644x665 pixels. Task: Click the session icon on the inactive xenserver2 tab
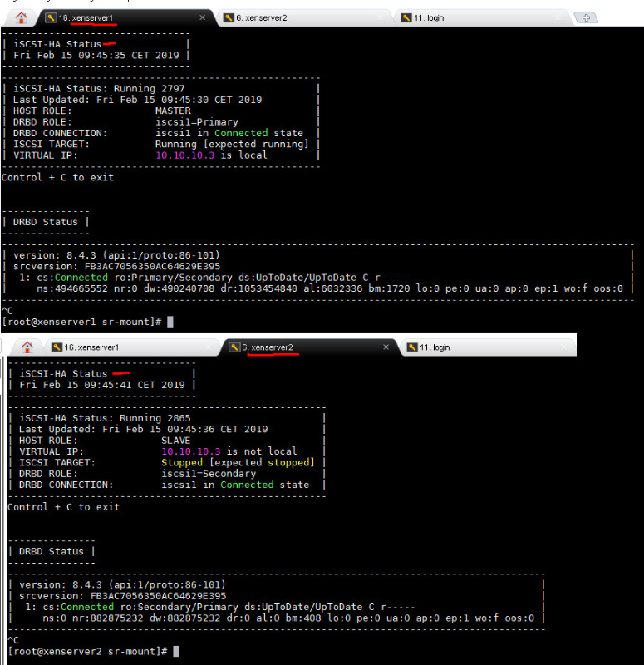point(229,17)
